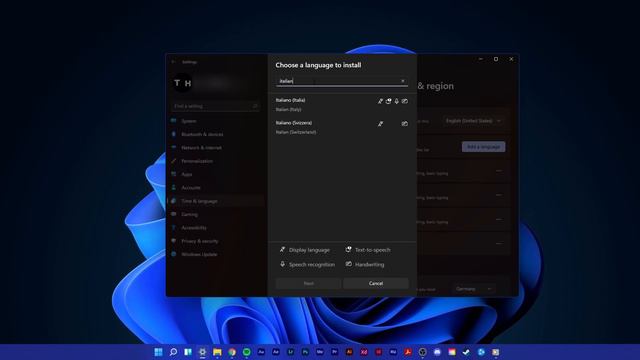Click the Speech recognition legend icon
This screenshot has width=640, height=360.
(282, 264)
